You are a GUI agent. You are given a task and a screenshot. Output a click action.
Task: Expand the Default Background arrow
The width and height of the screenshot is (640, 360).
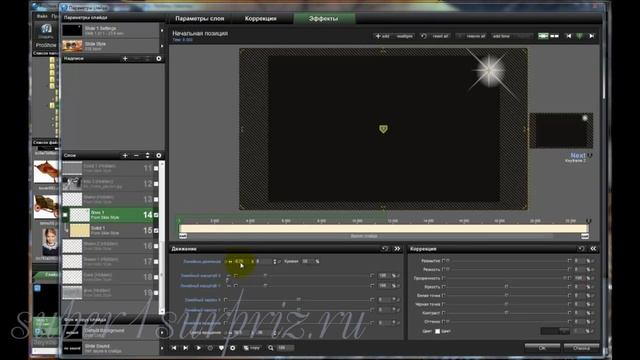click(x=162, y=333)
